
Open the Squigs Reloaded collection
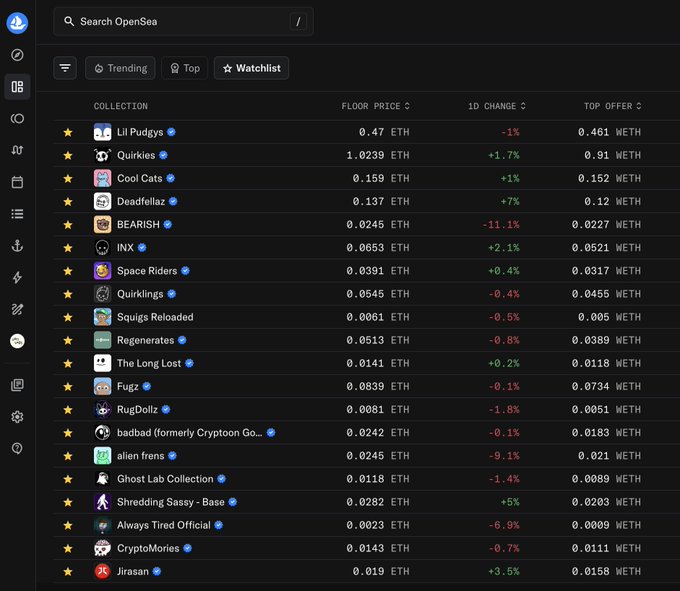point(155,317)
